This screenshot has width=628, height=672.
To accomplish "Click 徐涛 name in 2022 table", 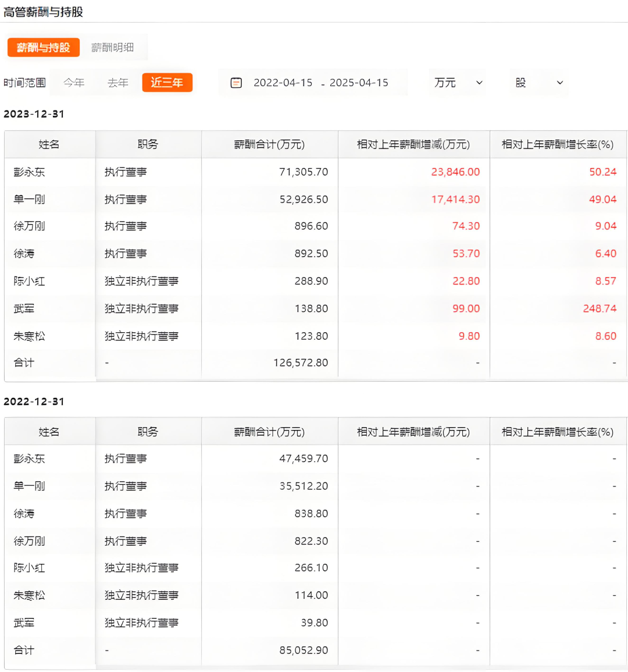I will click(x=24, y=514).
